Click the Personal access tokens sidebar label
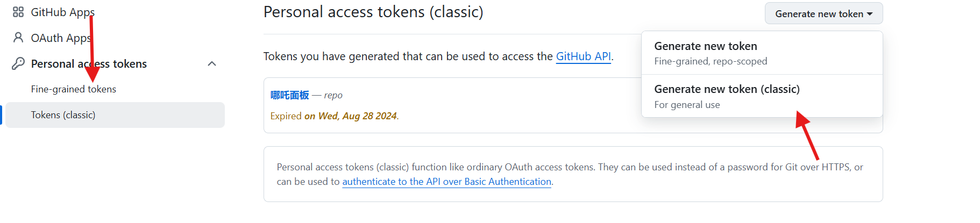 89,63
